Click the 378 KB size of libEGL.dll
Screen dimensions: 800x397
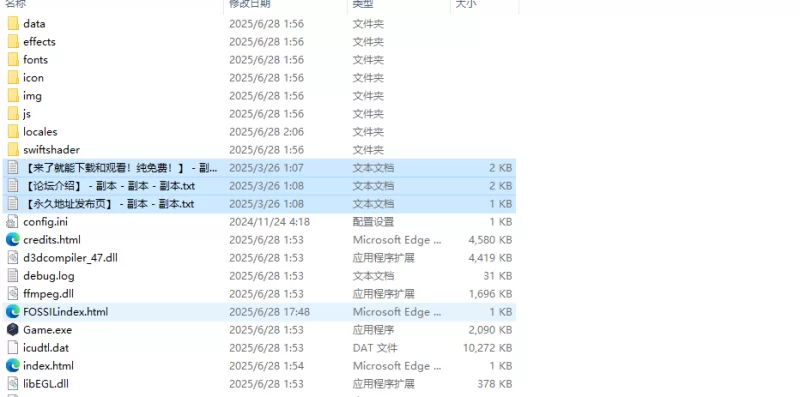pyautogui.click(x=494, y=384)
